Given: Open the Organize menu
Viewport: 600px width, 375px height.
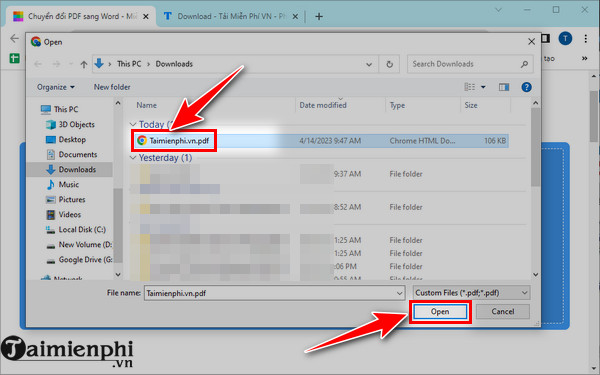Looking at the screenshot, I should [x=55, y=87].
